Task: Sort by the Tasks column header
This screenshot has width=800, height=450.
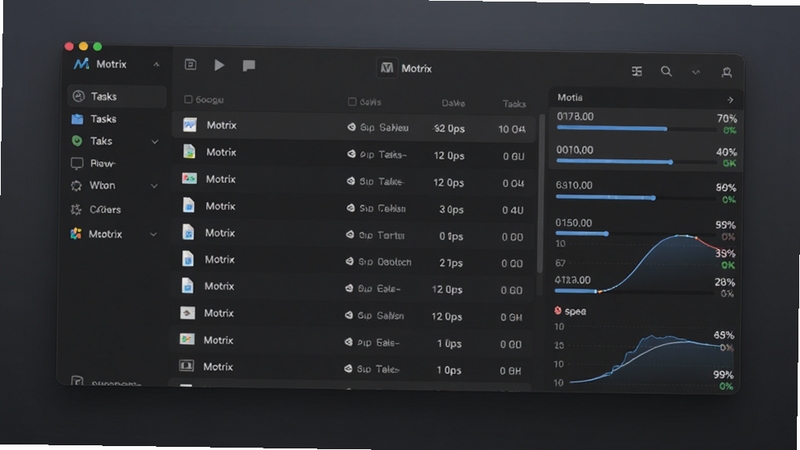Action: coord(514,104)
